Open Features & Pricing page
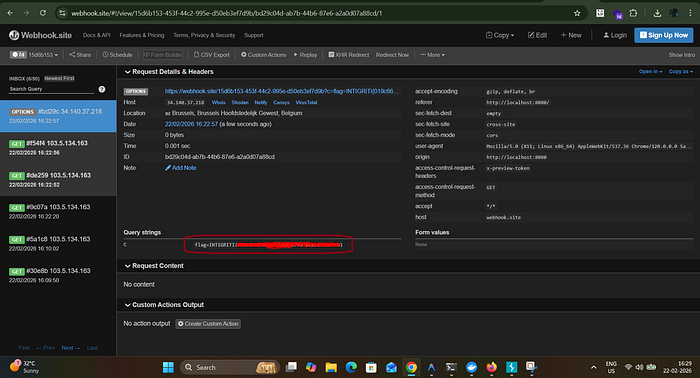The width and height of the screenshot is (700, 378). pos(142,35)
